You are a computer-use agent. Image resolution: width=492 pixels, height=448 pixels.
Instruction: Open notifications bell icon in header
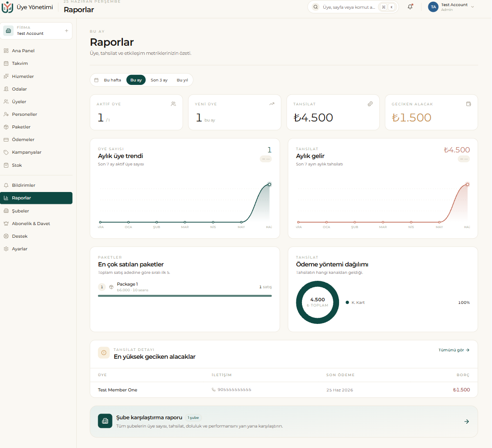410,7
